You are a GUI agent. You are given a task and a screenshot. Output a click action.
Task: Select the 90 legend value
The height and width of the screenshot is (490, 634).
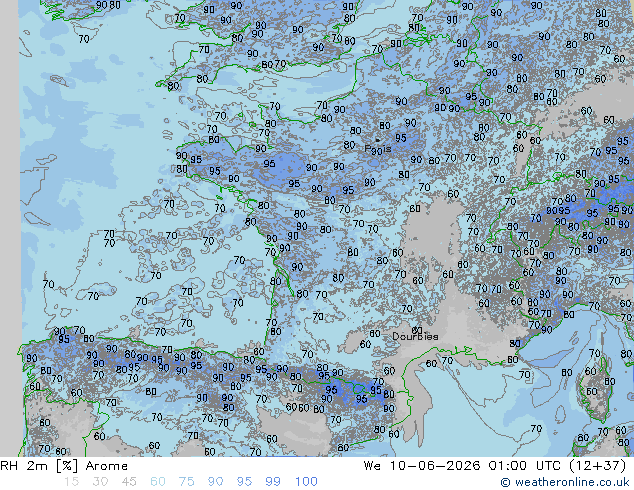[x=215, y=482]
